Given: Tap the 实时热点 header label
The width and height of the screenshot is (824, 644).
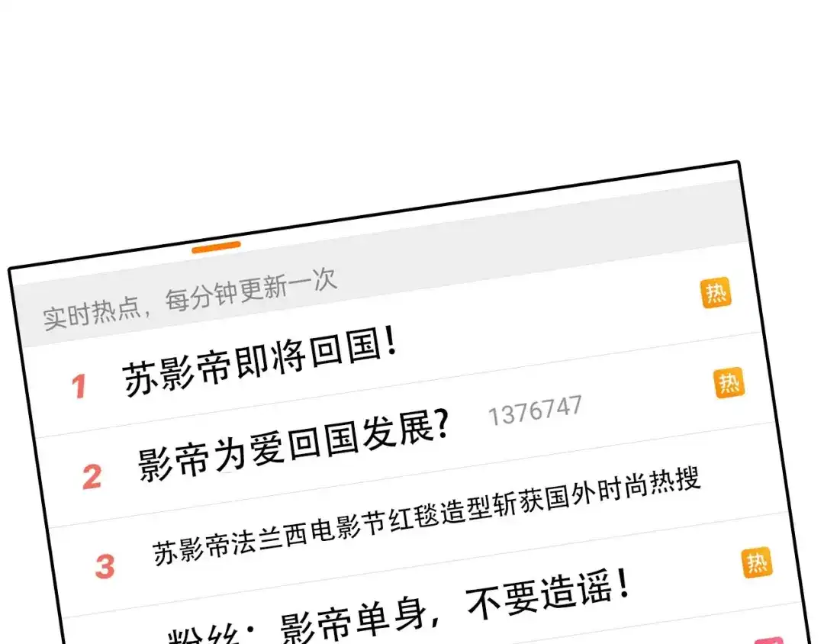Looking at the screenshot, I should click(92, 314).
